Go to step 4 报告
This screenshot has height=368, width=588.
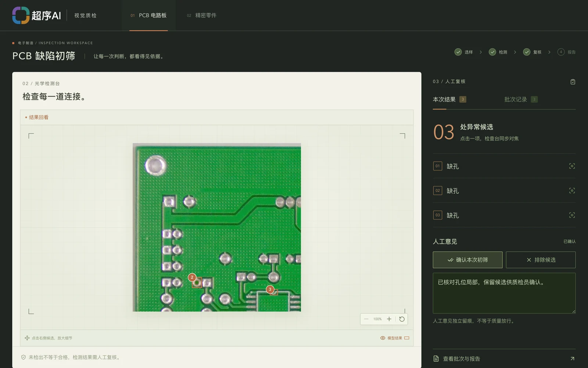point(566,52)
